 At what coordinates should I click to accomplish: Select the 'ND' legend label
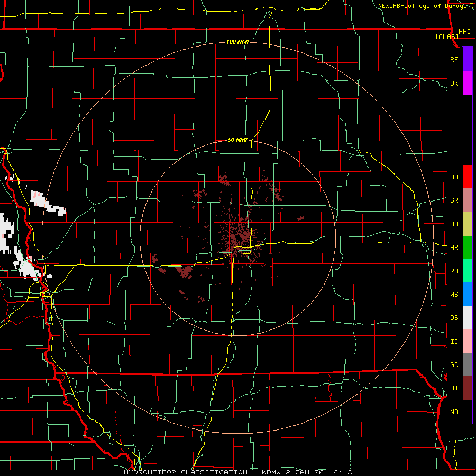(x=454, y=412)
